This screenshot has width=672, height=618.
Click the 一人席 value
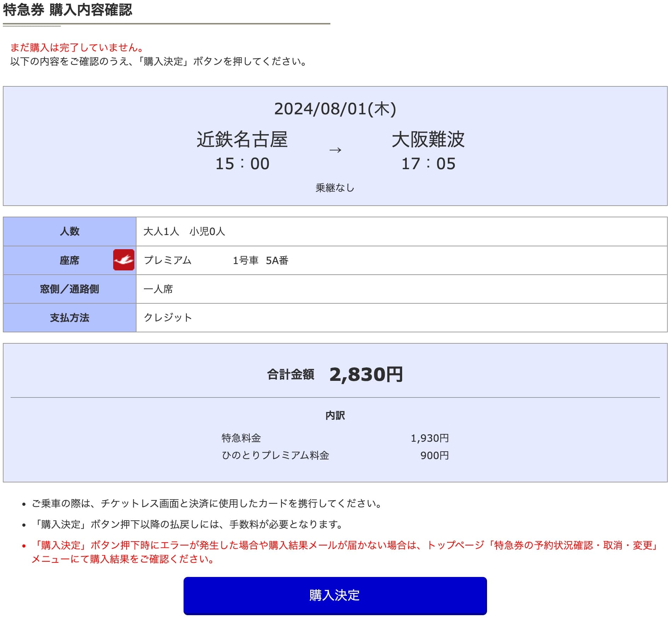tap(158, 289)
